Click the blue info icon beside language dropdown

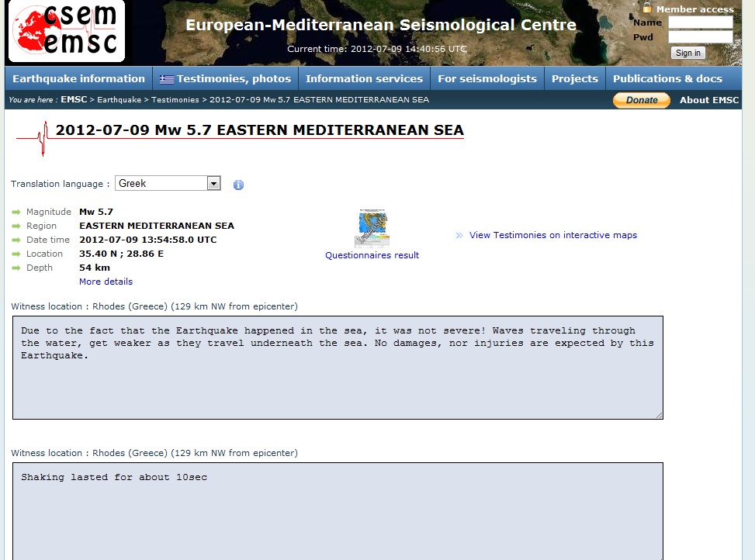point(238,185)
